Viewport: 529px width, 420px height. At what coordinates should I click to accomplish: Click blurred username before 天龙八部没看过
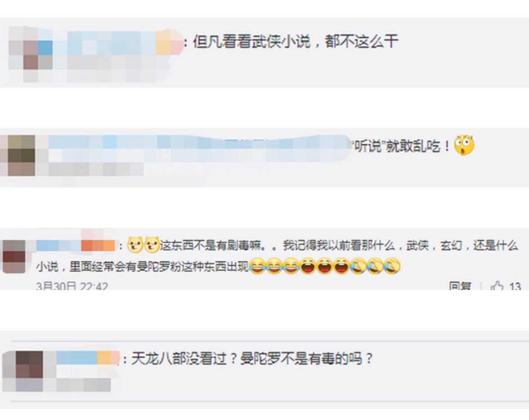pos(88,357)
